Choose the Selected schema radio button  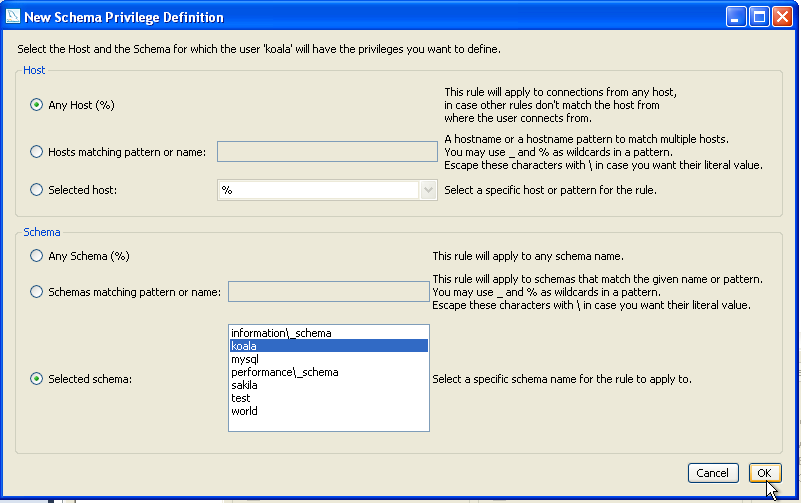tap(37, 379)
